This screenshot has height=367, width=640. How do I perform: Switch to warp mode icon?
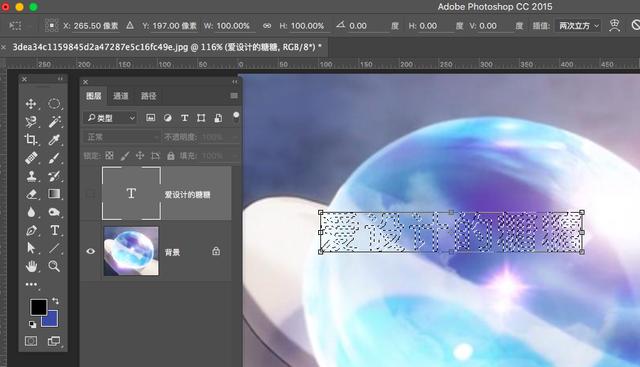(x=615, y=25)
